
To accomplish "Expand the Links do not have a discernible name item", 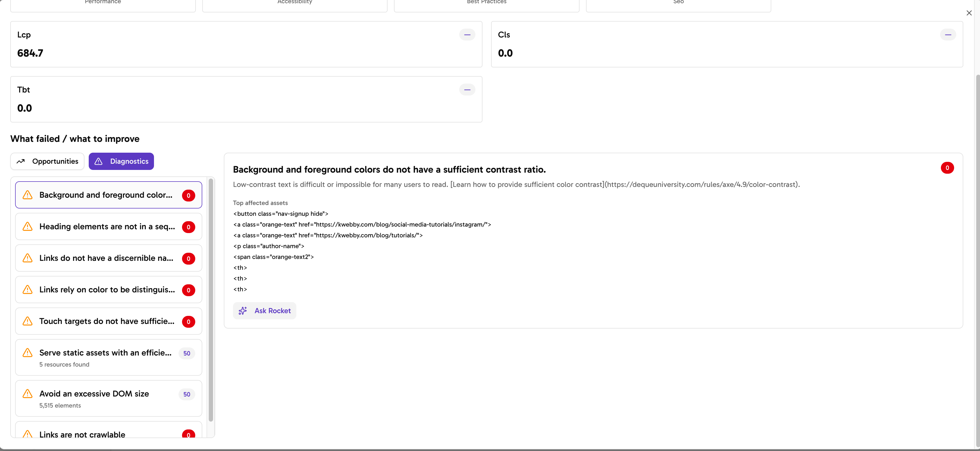I will click(x=108, y=258).
